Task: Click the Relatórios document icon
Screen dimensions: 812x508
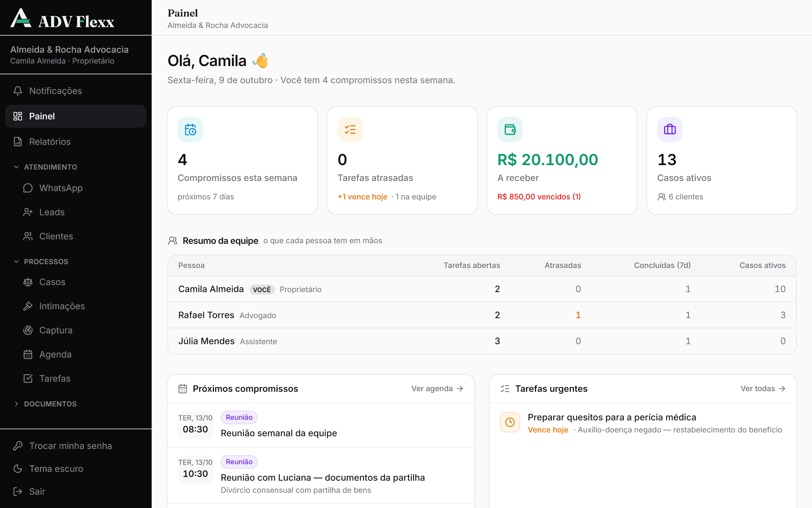Action: point(18,142)
